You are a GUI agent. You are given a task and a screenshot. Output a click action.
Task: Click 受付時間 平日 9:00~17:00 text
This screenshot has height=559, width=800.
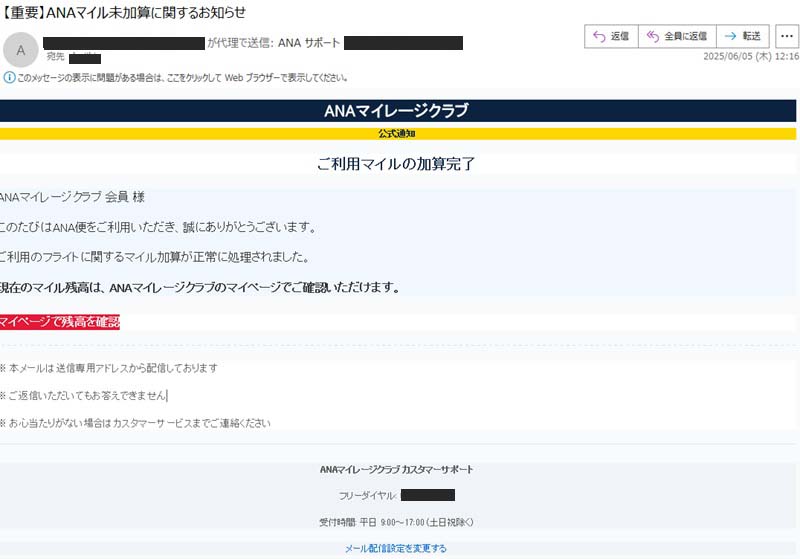[396, 522]
